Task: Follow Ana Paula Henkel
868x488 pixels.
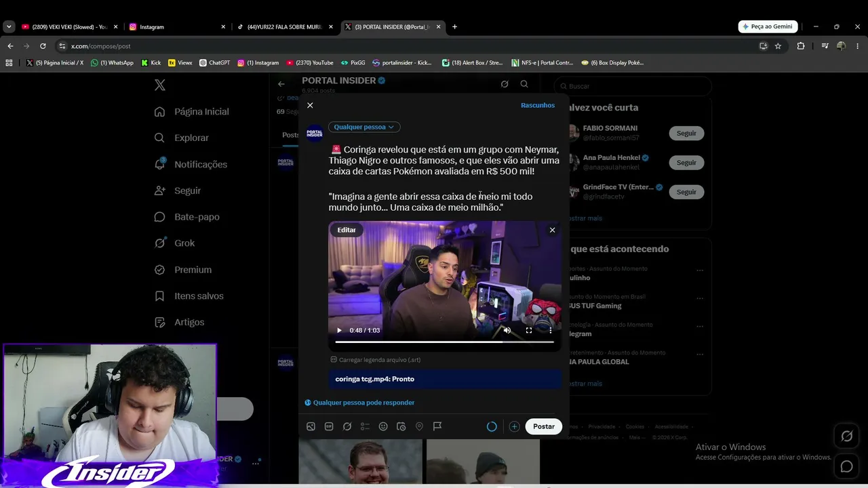Action: (x=686, y=163)
